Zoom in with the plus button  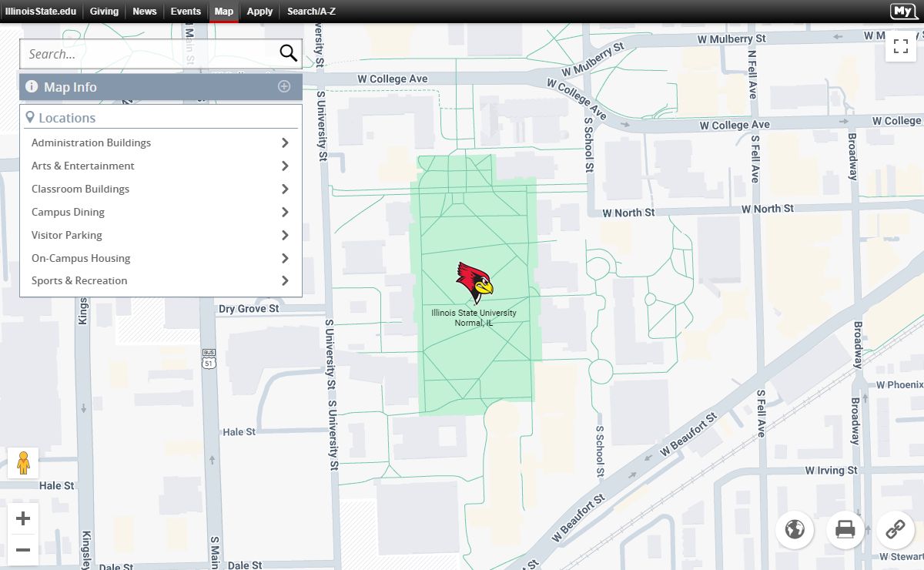tap(23, 518)
